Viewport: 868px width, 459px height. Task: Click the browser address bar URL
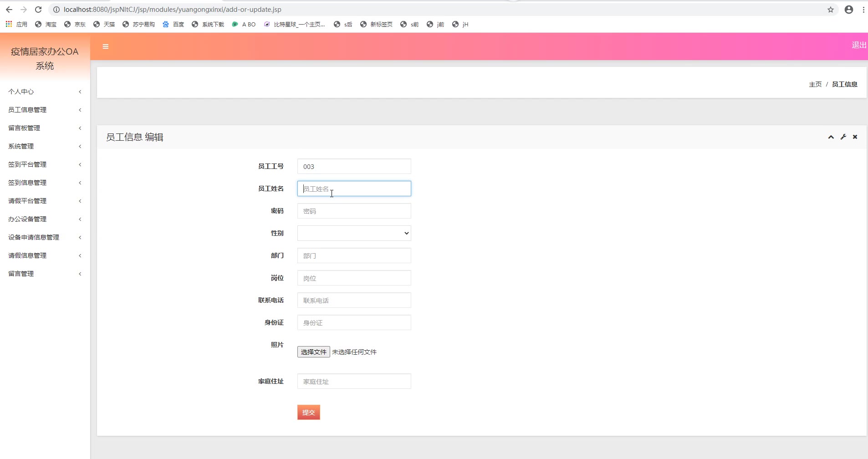point(173,10)
